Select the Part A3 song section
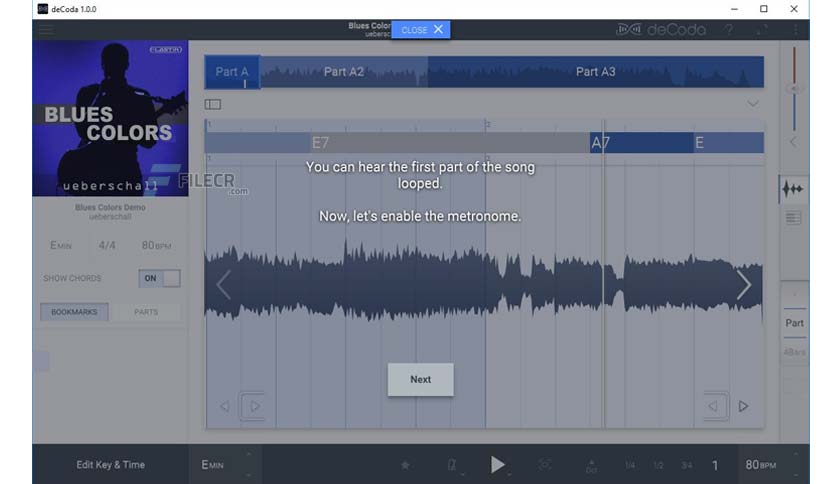The height and width of the screenshot is (484, 836). pos(596,72)
